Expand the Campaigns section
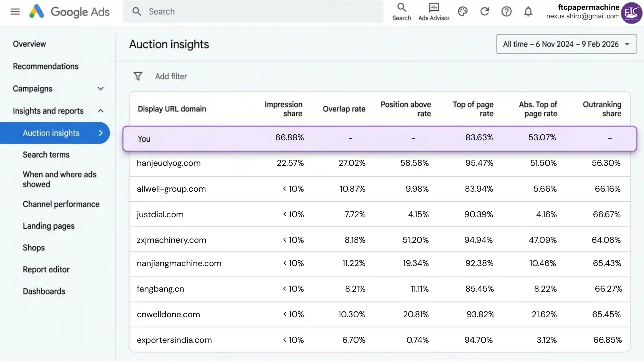The height and width of the screenshot is (362, 644). point(100,88)
